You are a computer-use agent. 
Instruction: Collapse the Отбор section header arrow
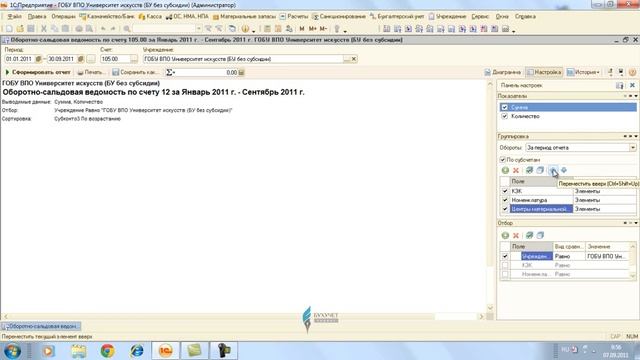(636, 223)
